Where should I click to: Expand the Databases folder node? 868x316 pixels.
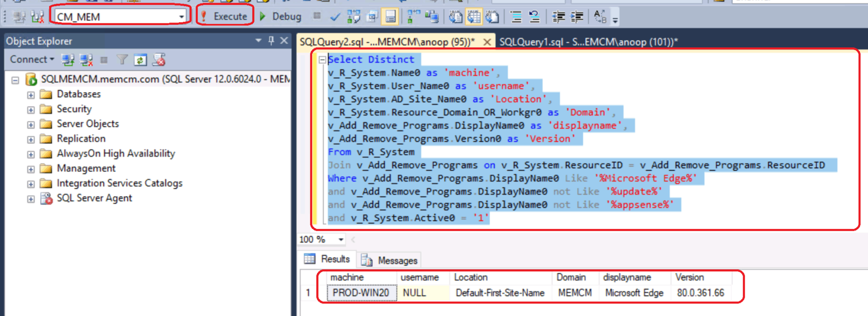click(x=31, y=95)
